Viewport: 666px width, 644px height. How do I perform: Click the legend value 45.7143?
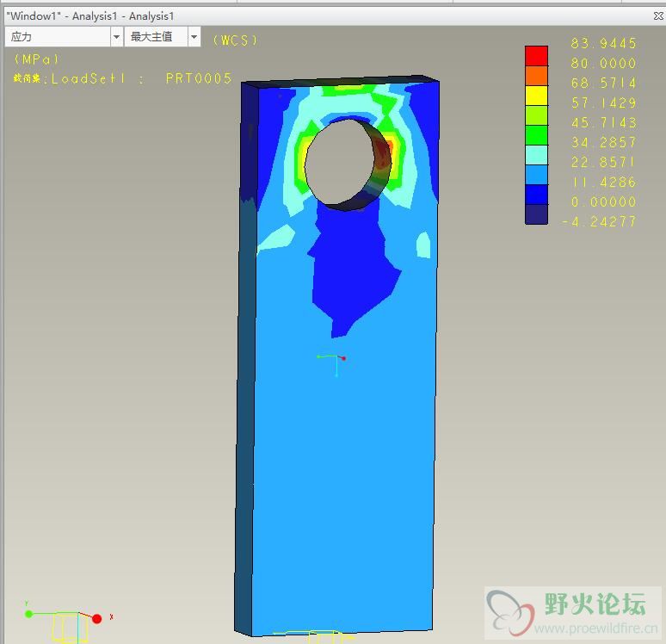(x=603, y=123)
